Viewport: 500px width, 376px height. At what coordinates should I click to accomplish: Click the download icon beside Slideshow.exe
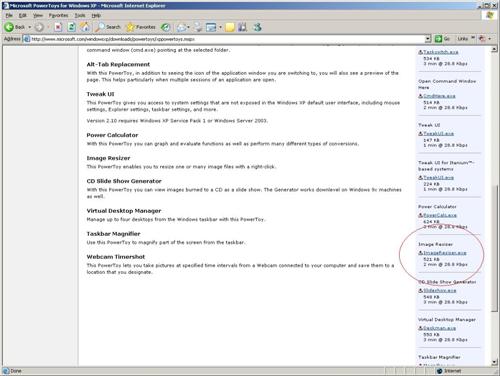421,291
